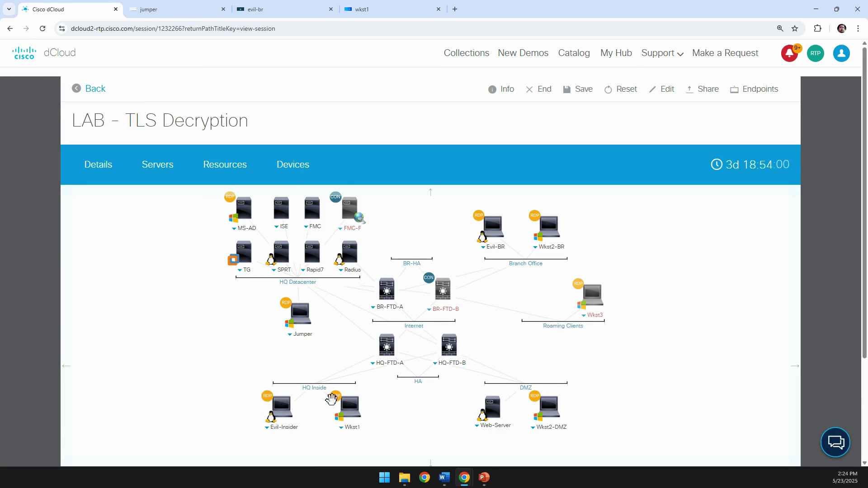Expand the Rapid7 dropdown arrow
This screenshot has width=868, height=488.
pos(303,270)
